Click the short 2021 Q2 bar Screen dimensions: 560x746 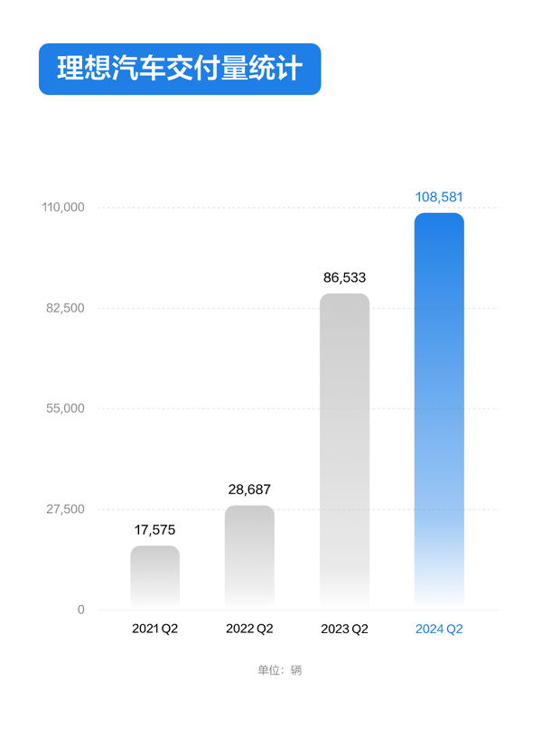coord(154,577)
